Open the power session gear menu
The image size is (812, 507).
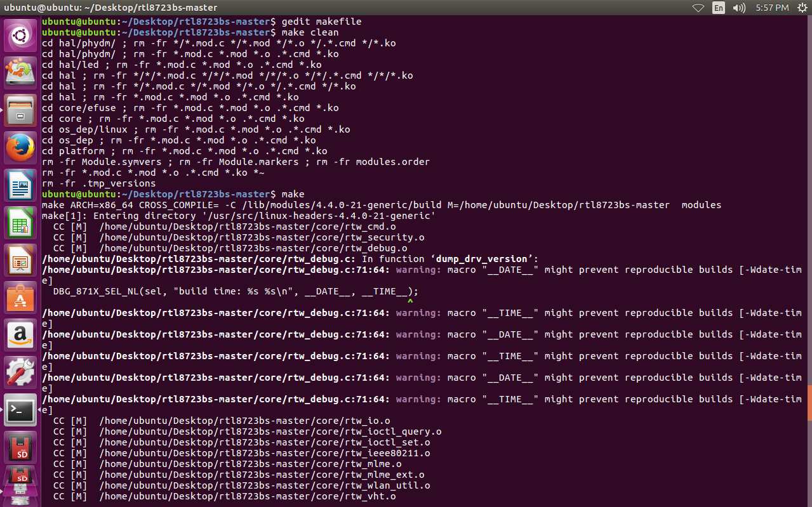(x=801, y=8)
